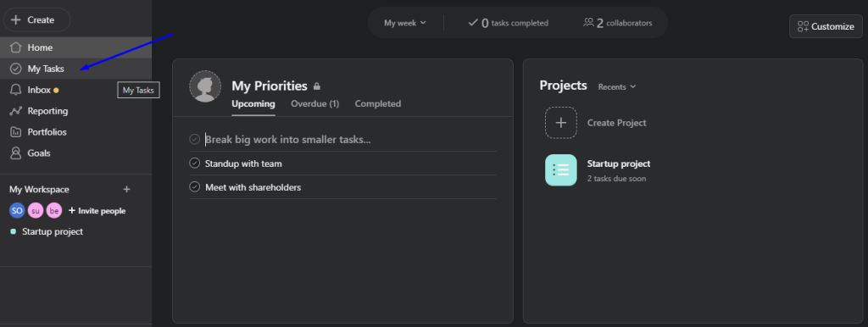Click the Portfolios folder icon
Screen dimensions: 868x327
[x=16, y=131]
